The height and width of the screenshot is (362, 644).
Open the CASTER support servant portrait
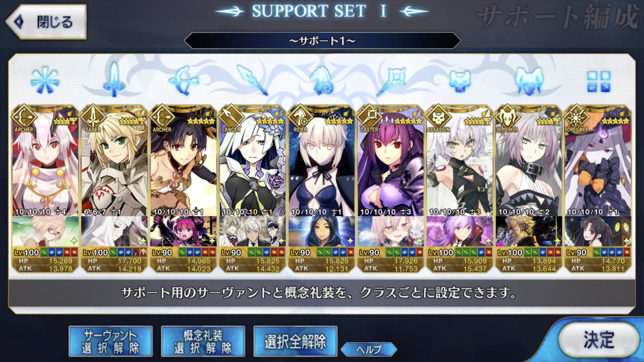[x=391, y=160]
